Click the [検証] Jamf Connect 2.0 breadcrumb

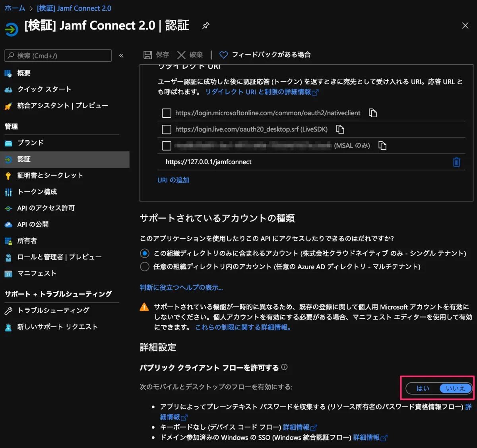coord(74,8)
